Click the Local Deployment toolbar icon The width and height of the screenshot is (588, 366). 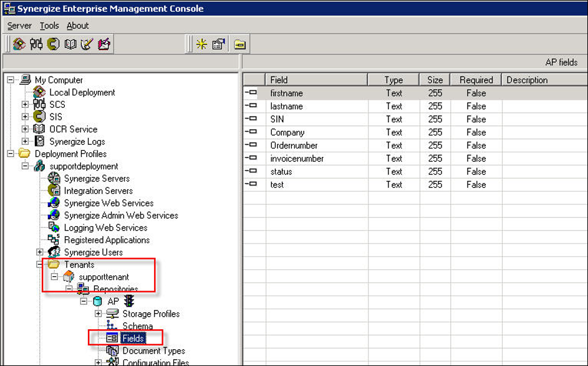(19, 44)
